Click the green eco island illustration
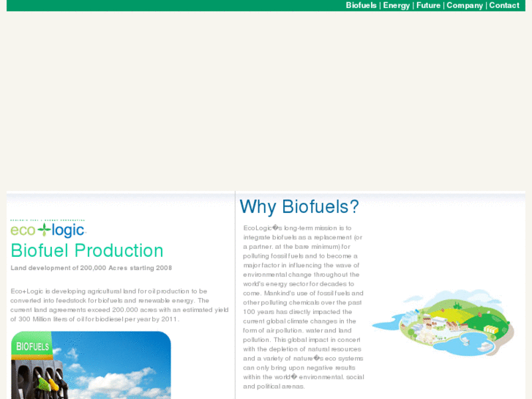 pos(443,322)
